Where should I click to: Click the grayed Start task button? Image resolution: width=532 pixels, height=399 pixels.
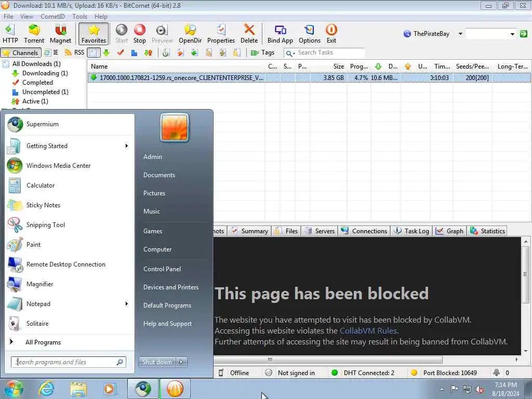[x=122, y=34]
